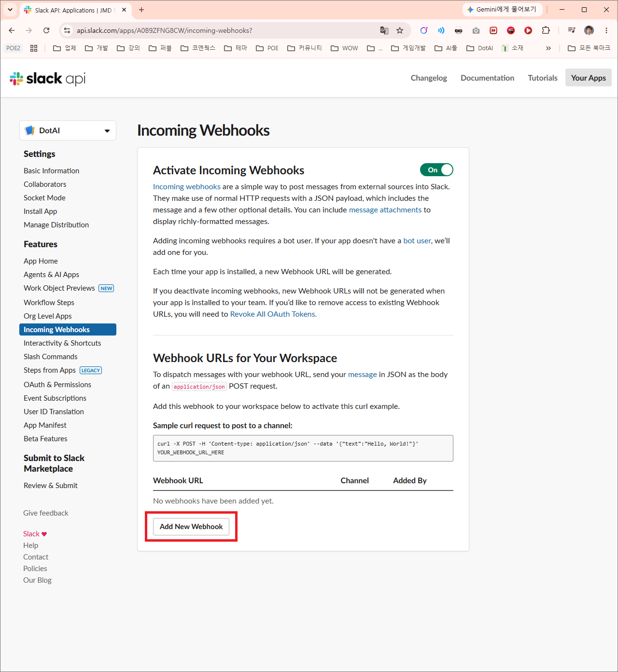Open Interactivity & Shortcuts page
Image resolution: width=618 pixels, height=672 pixels.
click(62, 343)
